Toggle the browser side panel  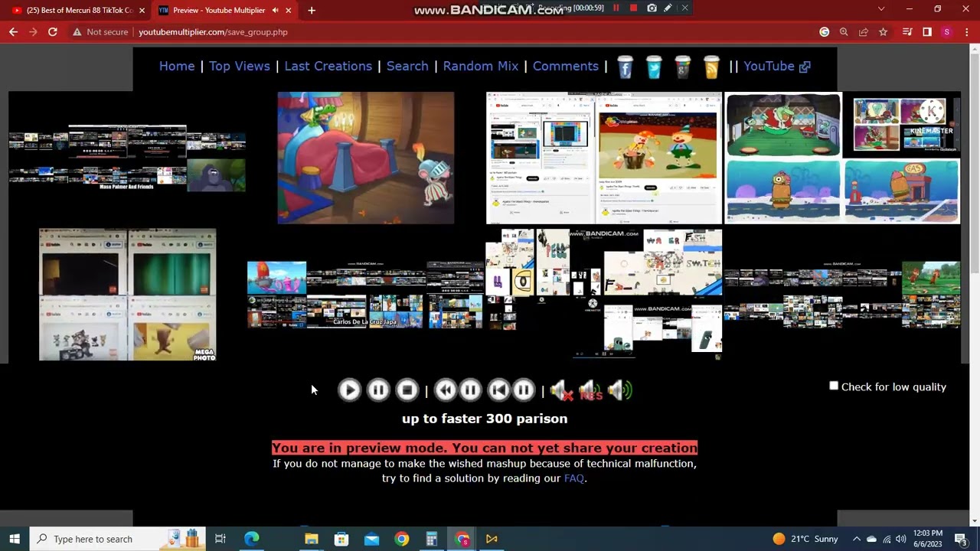(927, 32)
